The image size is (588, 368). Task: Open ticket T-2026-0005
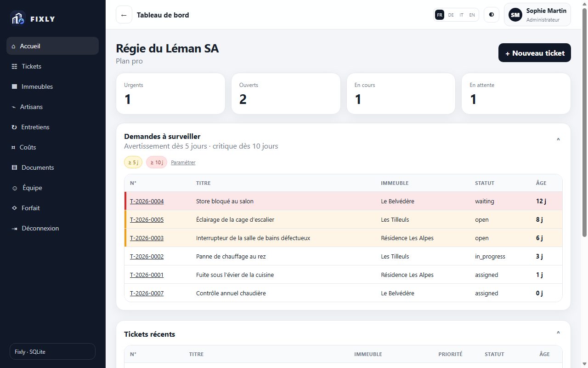pos(147,219)
